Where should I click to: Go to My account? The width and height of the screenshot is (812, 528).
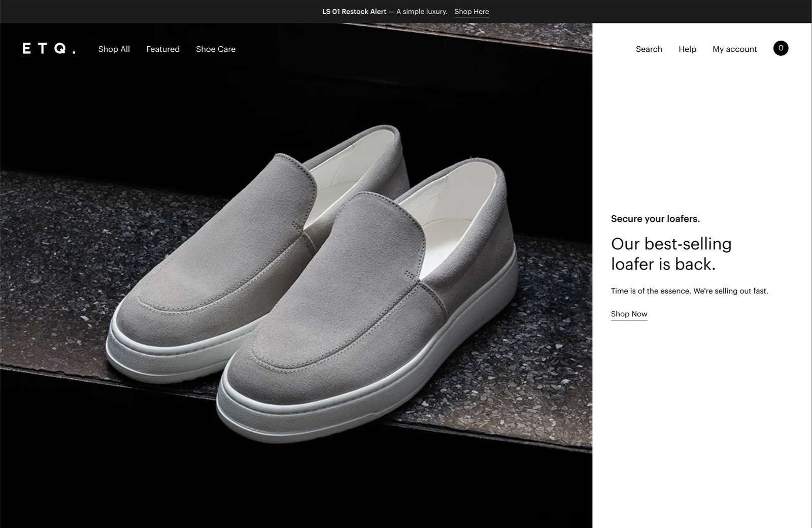(734, 49)
